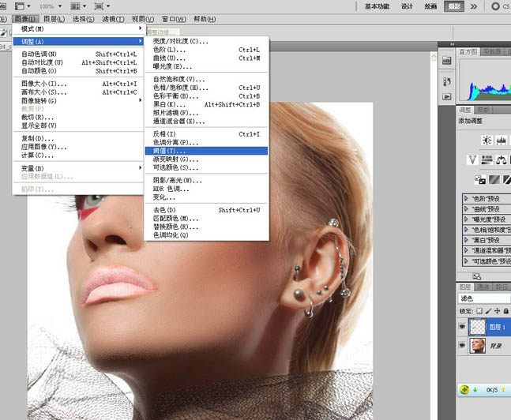Screen dimensions: 511x420
Task: Add Color Balance scales icon
Action: point(502,159)
